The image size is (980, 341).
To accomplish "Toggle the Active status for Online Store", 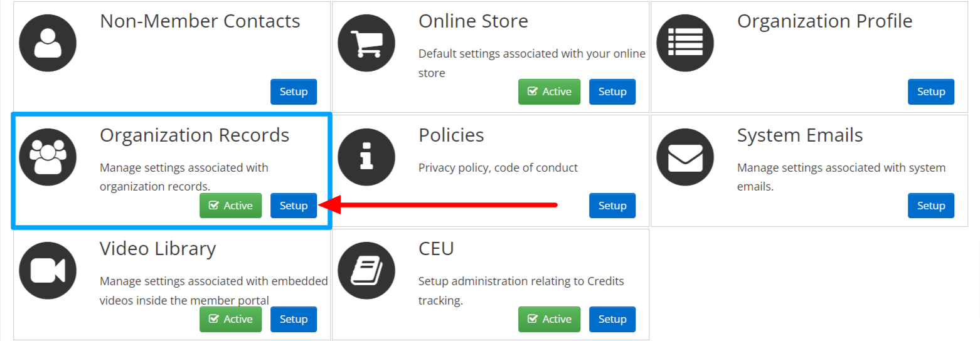I will pos(550,92).
